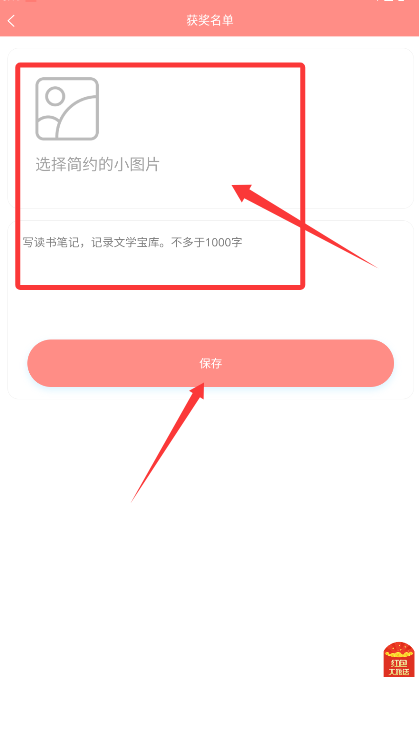Go back using the left arrow

pos(11,20)
